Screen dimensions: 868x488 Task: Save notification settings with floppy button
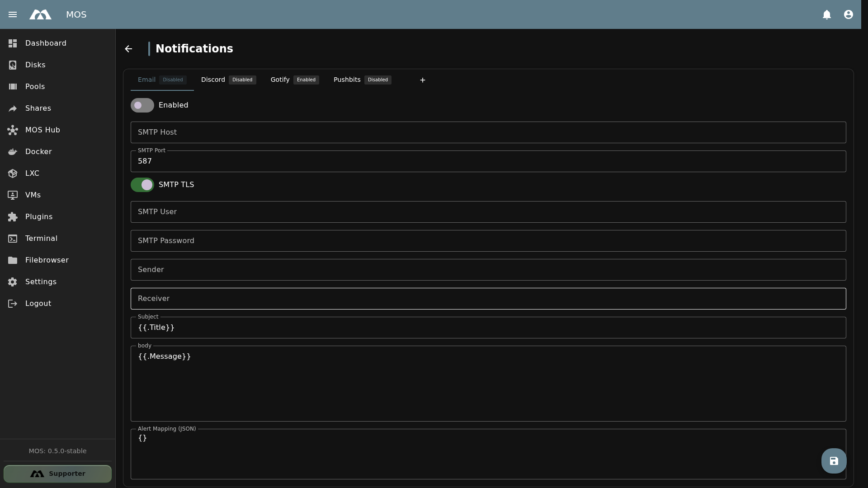tap(834, 461)
